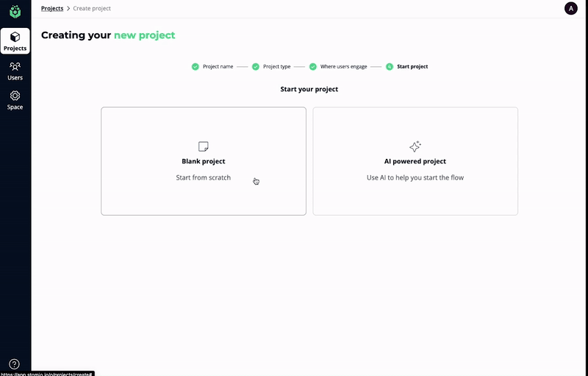Go to the Users sidebar section
The height and width of the screenshot is (376, 588).
(15, 71)
